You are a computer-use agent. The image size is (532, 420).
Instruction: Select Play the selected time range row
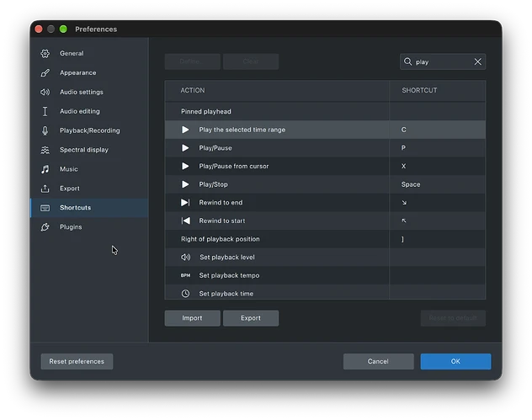coord(325,130)
